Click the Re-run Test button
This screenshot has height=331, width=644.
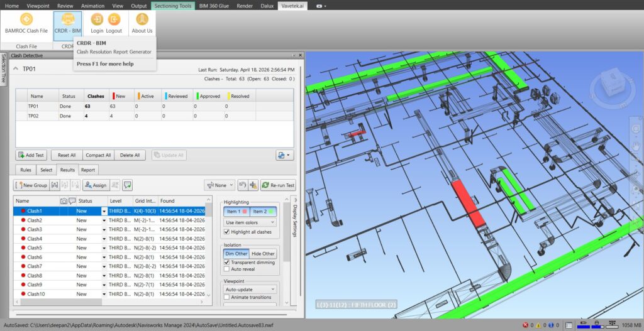[x=278, y=185]
